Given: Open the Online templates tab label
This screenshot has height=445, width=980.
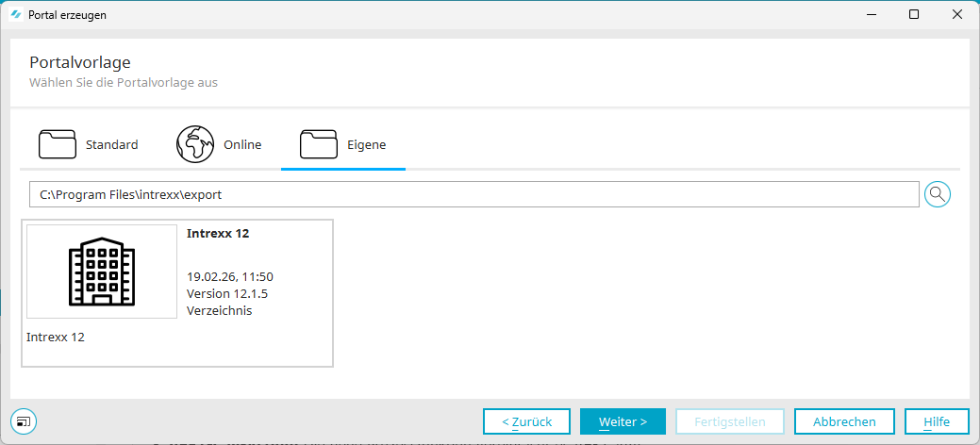Looking at the screenshot, I should coord(242,144).
